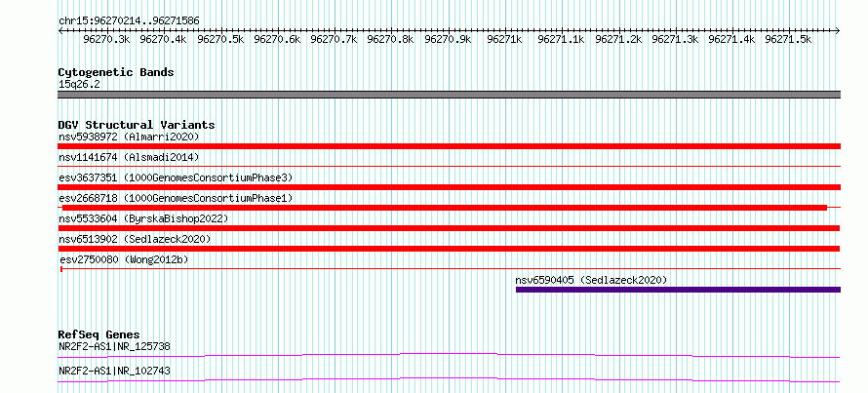Click the 96270.7k ruler tick label
This screenshot has width=868, height=393.
point(334,39)
